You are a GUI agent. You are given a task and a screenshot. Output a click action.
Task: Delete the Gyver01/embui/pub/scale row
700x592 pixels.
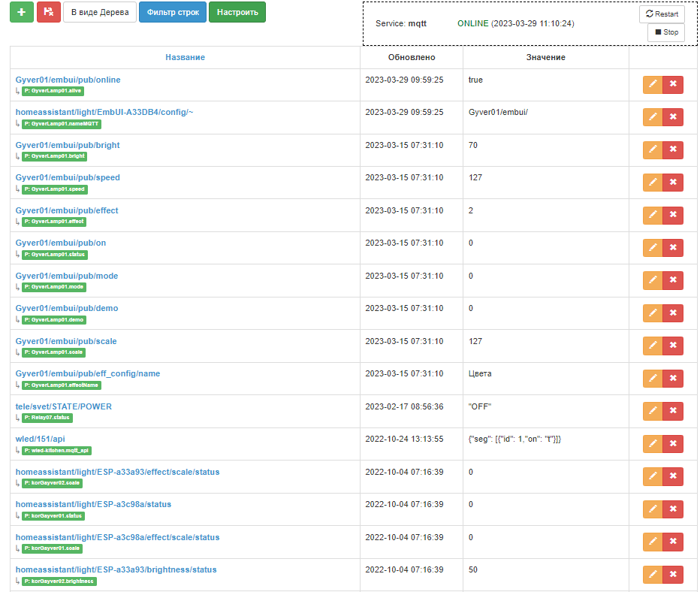(673, 346)
